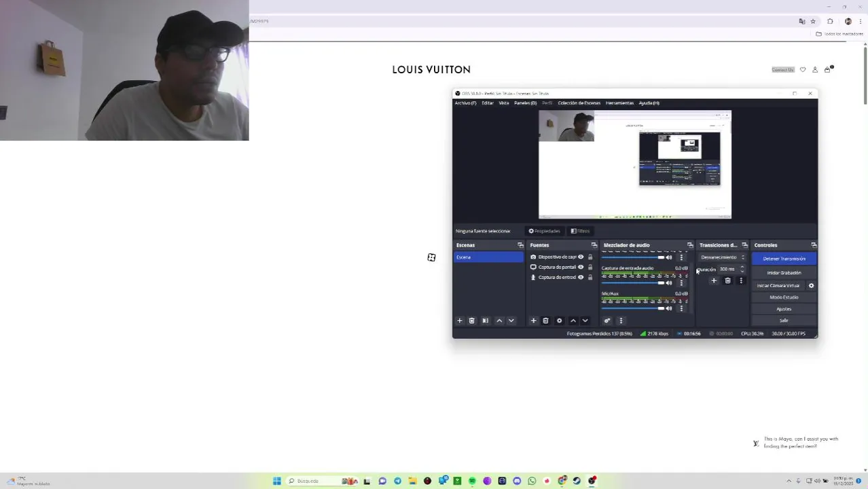Add a new scene with the Escenas plus icon
Viewport: 868px width, 489px height.
click(x=459, y=321)
